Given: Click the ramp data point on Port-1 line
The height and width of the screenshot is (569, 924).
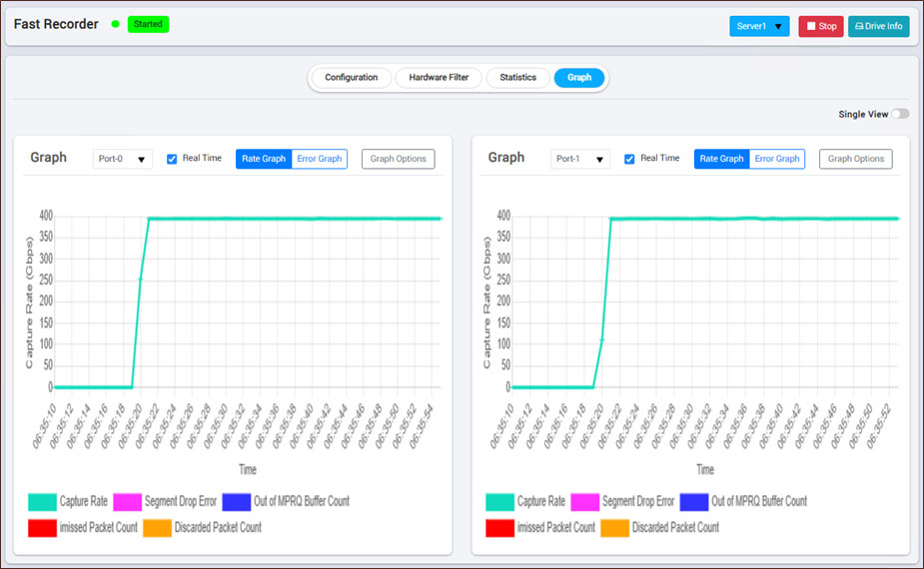Looking at the screenshot, I should tap(601, 339).
